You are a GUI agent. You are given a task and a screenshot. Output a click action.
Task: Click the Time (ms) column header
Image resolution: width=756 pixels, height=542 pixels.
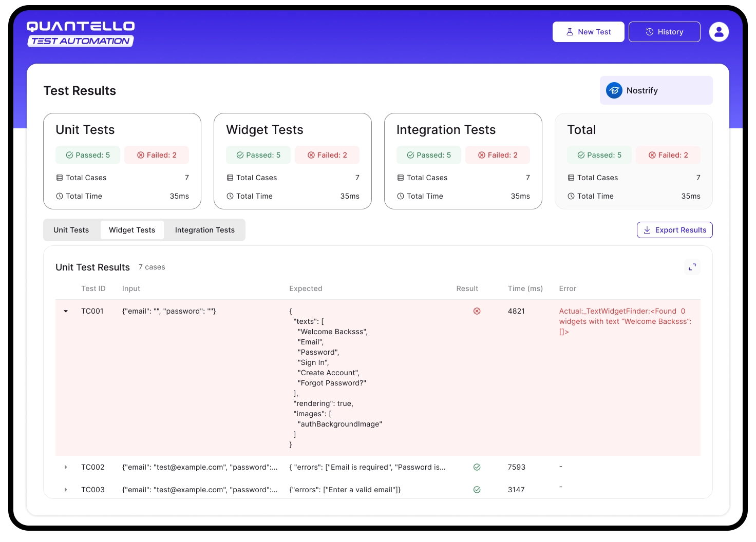(x=525, y=288)
